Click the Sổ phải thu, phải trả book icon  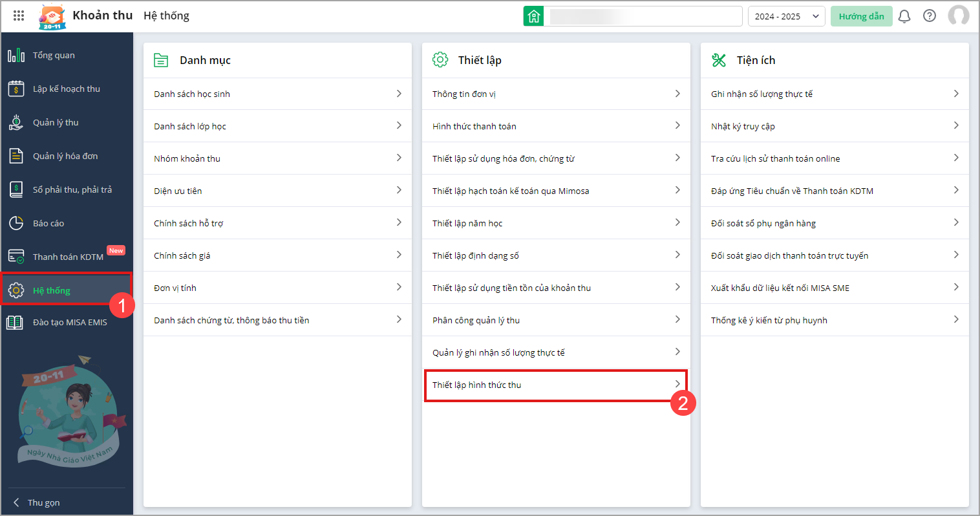(16, 189)
